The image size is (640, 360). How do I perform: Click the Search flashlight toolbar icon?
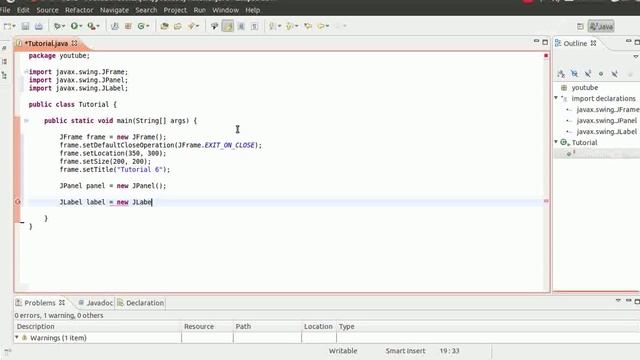[191, 26]
